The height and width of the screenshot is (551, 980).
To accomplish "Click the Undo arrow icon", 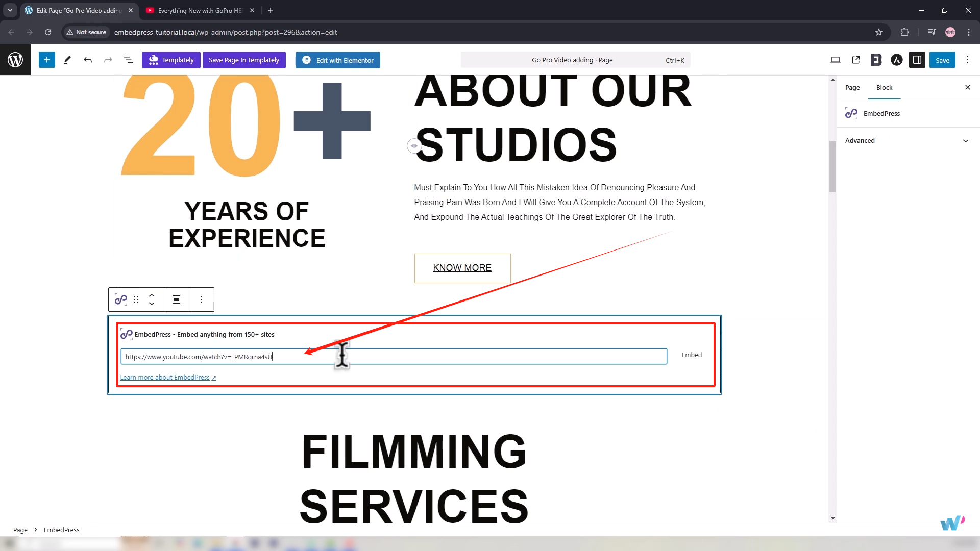I will [x=88, y=60].
